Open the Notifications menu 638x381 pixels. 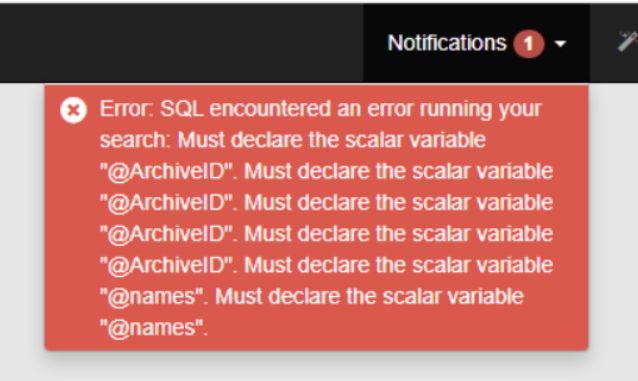476,43
